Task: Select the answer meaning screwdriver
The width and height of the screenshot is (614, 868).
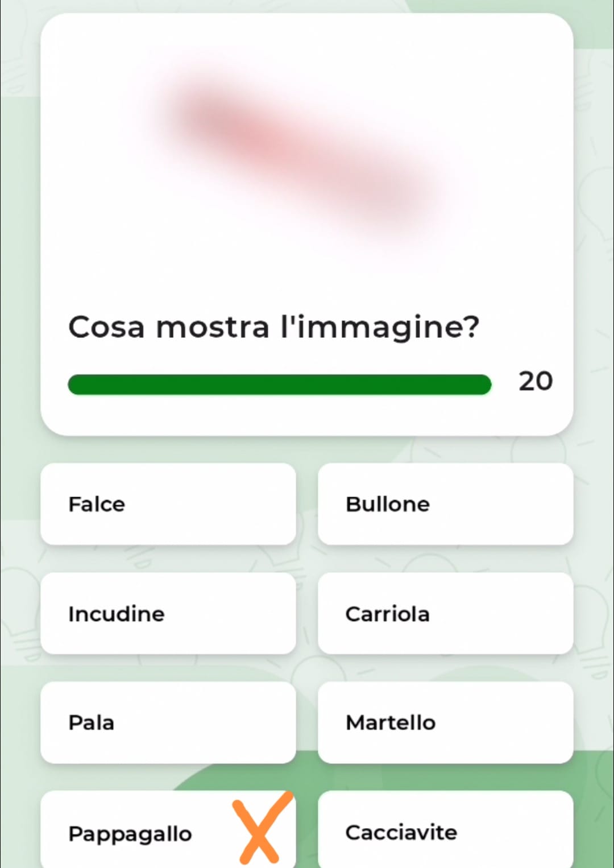Action: [445, 832]
